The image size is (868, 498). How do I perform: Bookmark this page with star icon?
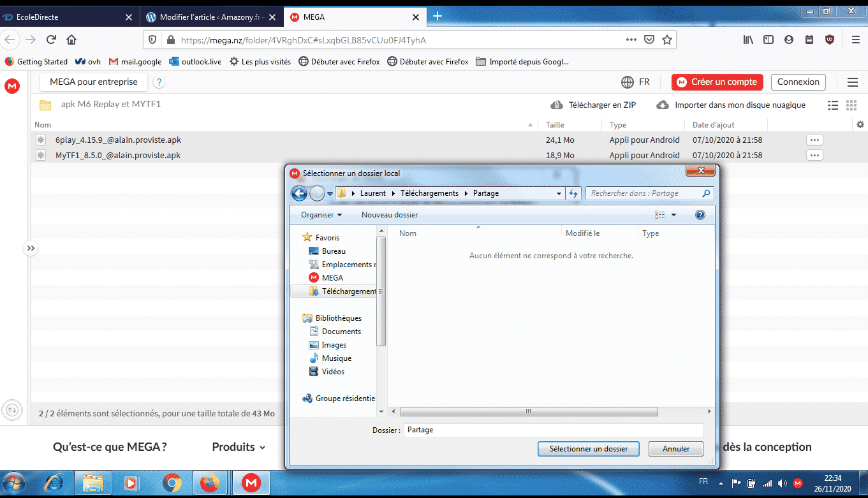pyautogui.click(x=667, y=40)
